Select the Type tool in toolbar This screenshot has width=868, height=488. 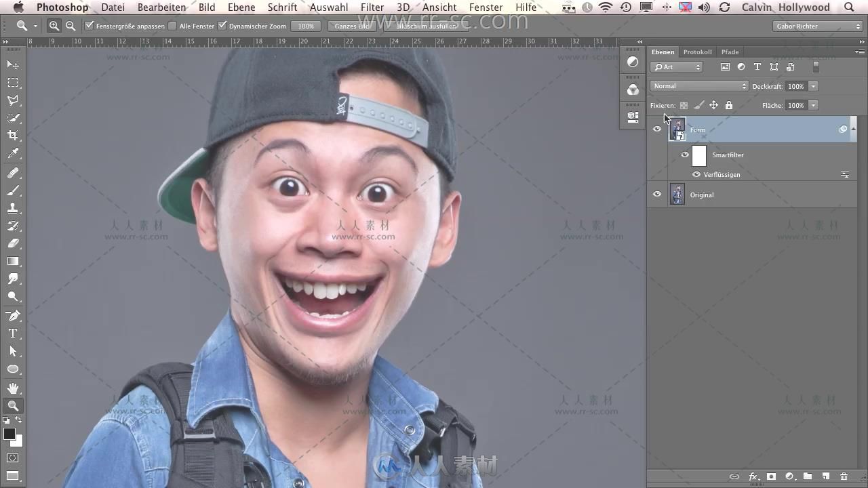13,333
